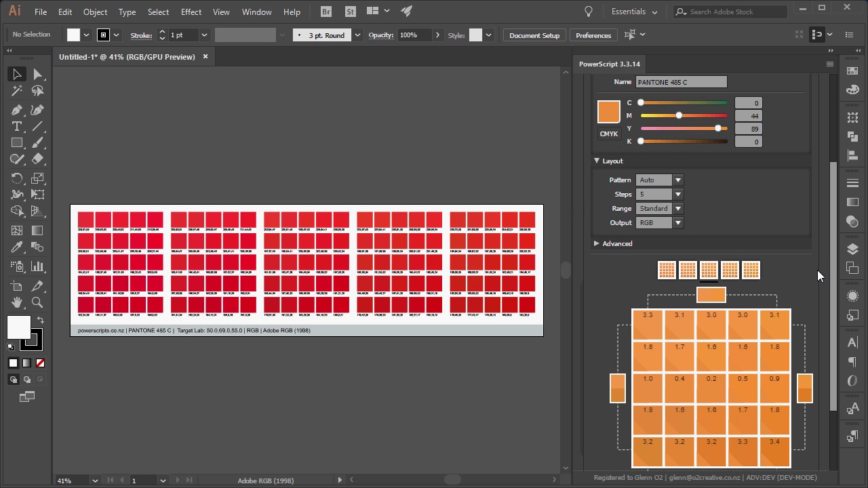Select the Hand tool

click(17, 303)
